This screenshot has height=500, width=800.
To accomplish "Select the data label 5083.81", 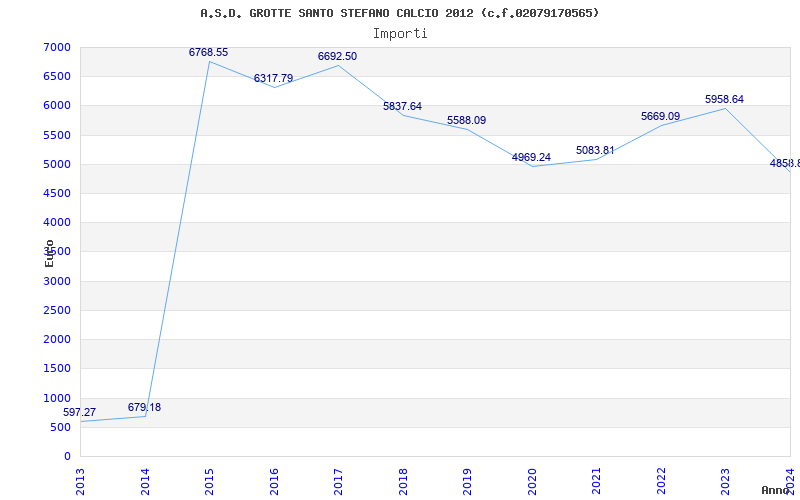I will [x=595, y=151].
